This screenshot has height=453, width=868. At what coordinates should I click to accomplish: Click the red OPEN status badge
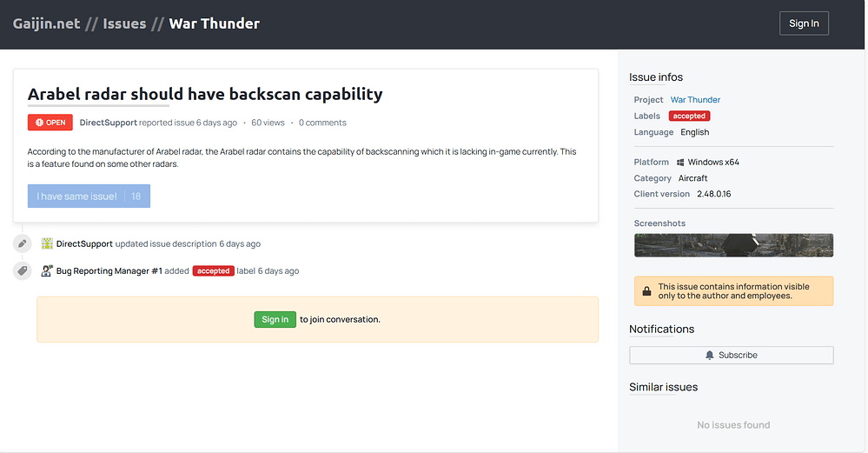pos(50,123)
